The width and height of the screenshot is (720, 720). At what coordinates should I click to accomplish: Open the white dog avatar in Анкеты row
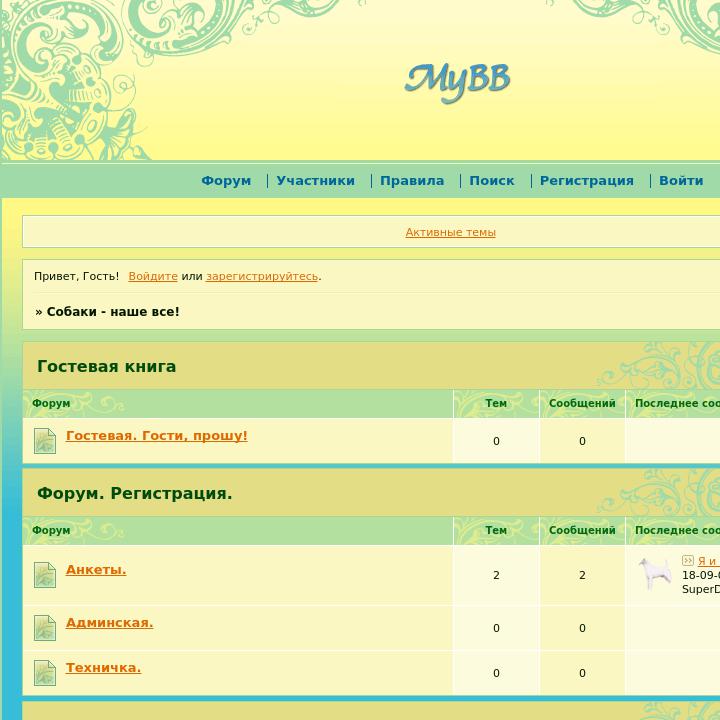point(655,574)
